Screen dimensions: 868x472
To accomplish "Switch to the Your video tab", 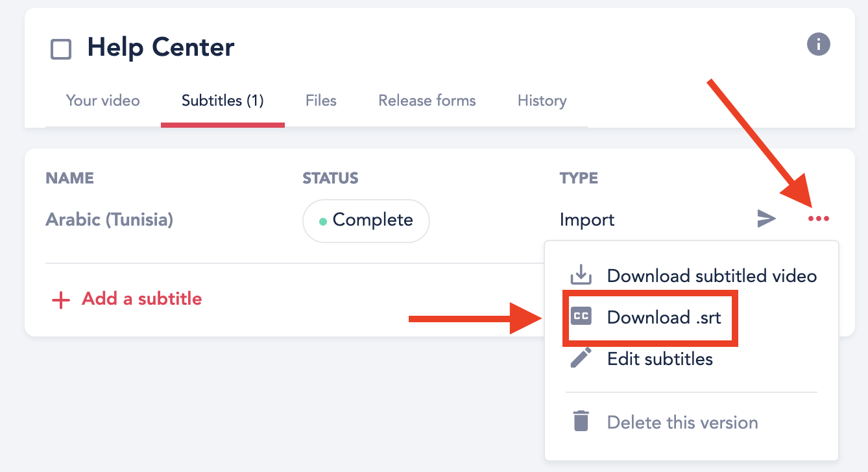I will 102,100.
